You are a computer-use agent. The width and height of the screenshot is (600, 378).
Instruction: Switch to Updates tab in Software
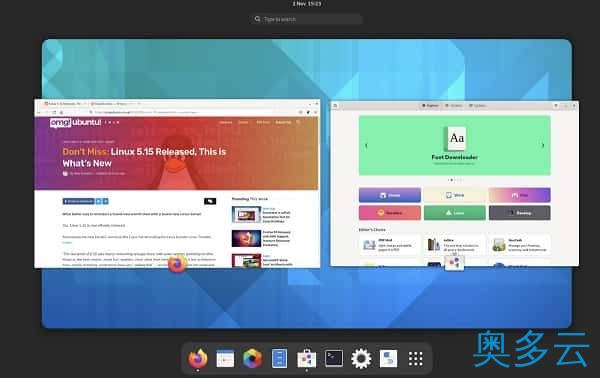478,106
